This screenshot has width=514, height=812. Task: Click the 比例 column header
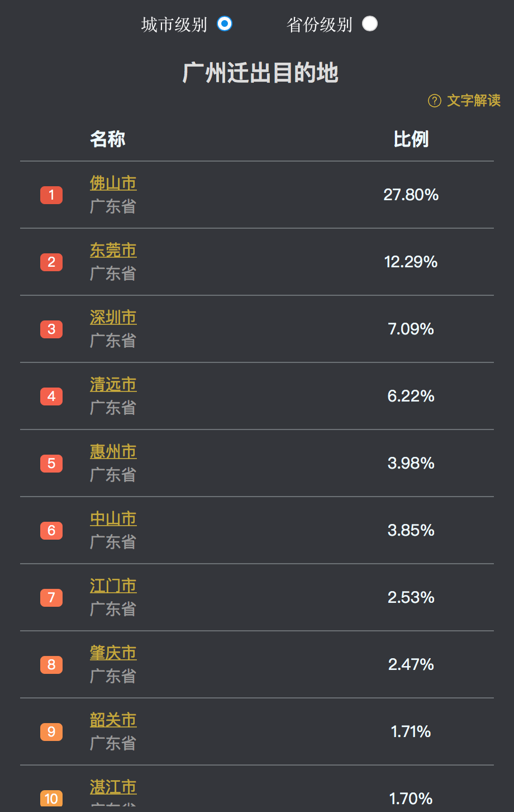click(411, 139)
